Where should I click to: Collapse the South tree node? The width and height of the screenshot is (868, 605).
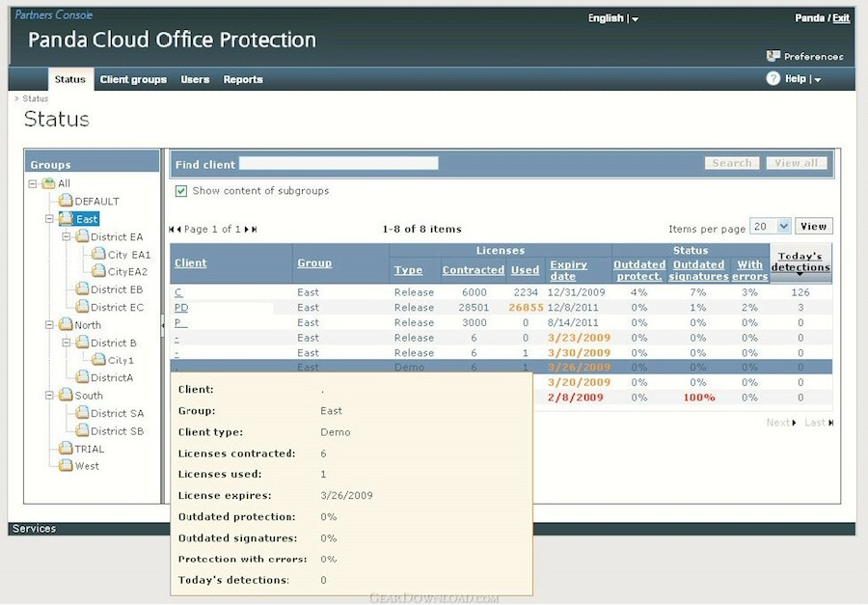point(49,395)
